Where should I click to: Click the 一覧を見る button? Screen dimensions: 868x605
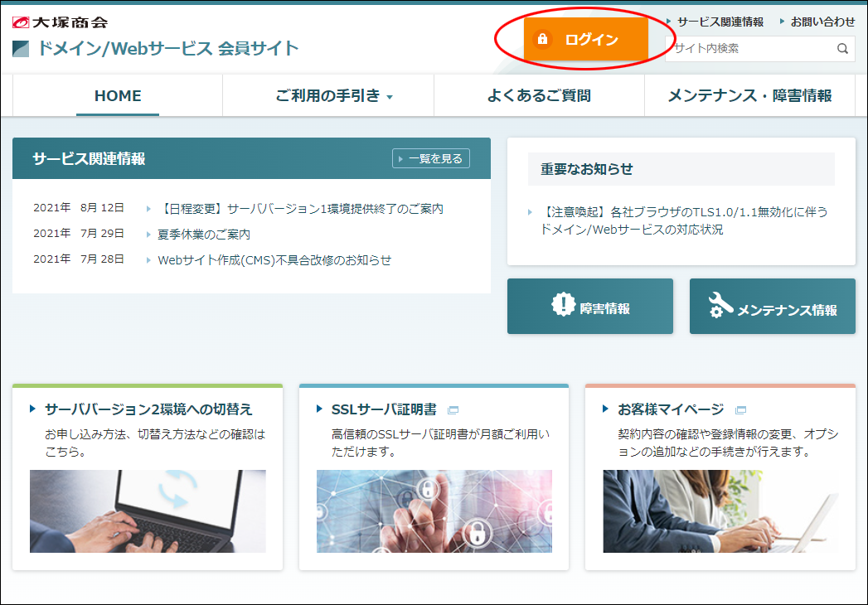click(430, 158)
